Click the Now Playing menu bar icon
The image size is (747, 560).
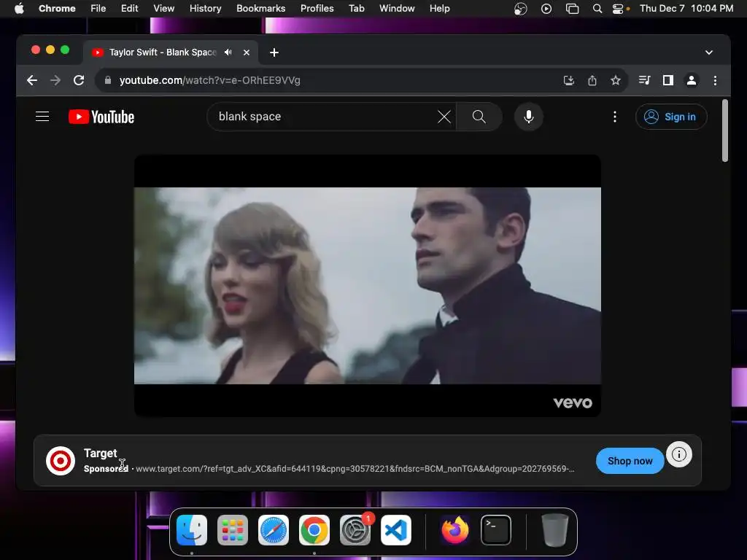(x=546, y=9)
